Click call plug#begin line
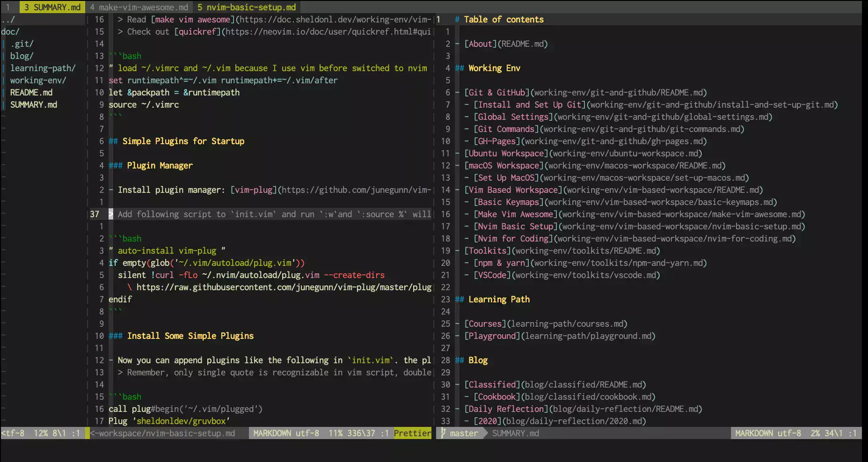The image size is (868, 462). (x=186, y=409)
